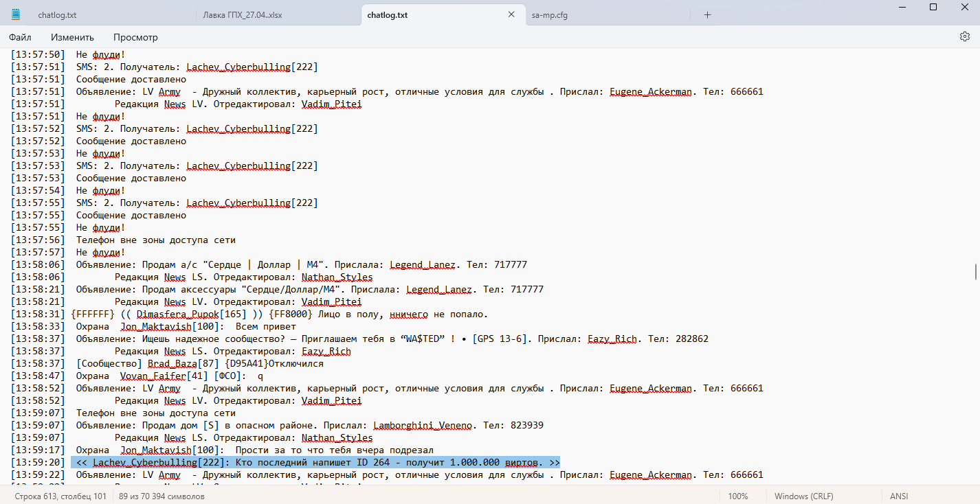The width and height of the screenshot is (980, 504).
Task: Click the vertical scrollbar thumb
Action: pos(976,272)
